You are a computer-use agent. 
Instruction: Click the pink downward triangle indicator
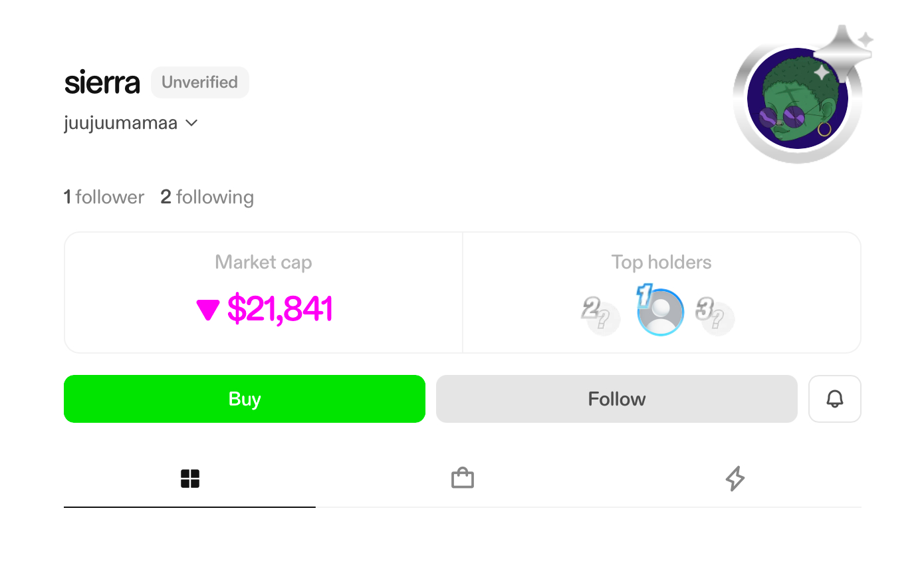(x=208, y=310)
